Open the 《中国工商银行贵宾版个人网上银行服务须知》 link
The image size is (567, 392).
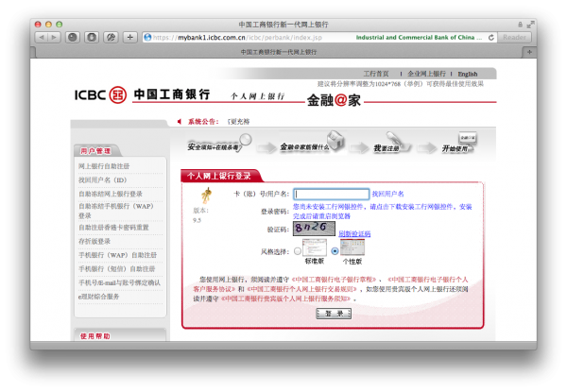pyautogui.click(x=286, y=298)
